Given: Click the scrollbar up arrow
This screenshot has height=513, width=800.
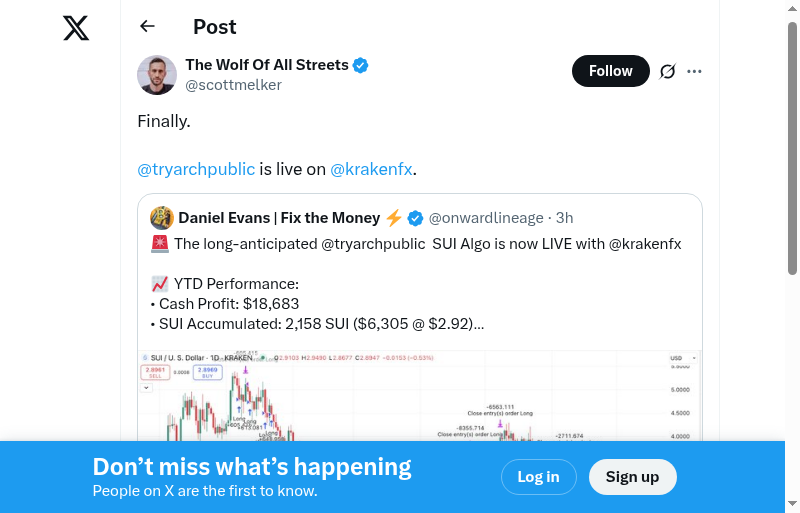Looking at the screenshot, I should pyautogui.click(x=793, y=8).
